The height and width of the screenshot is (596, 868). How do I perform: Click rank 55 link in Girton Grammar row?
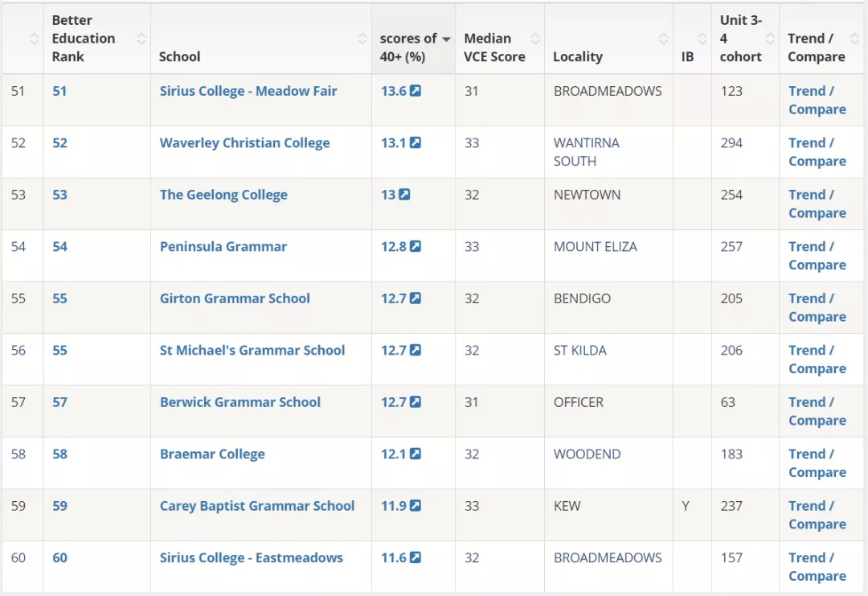coord(59,298)
